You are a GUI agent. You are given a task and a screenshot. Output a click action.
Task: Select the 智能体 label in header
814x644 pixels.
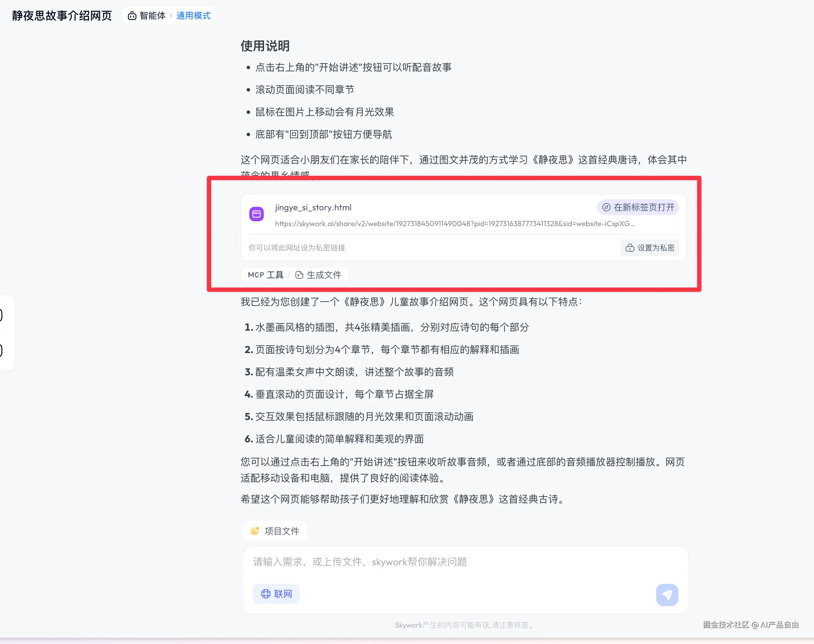click(x=152, y=16)
